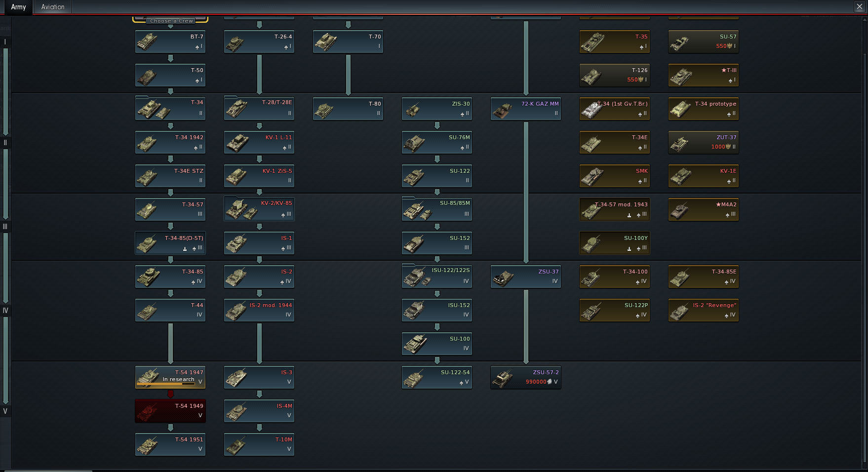The image size is (868, 472).
Task: Close the research tree window
Action: pyautogui.click(x=860, y=6)
